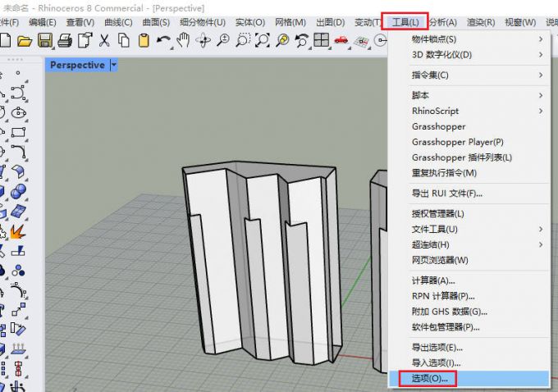
Task: Select the Ellipse tool
Action: coord(19,113)
